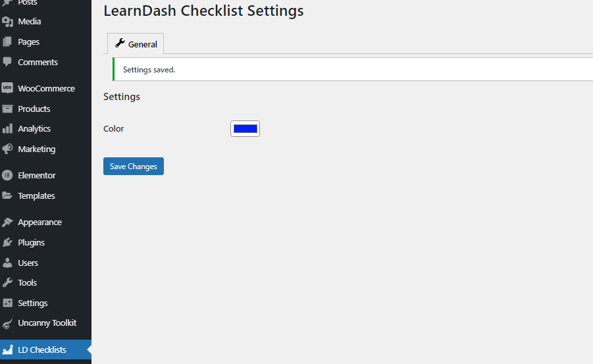Click the Users person icon

(7, 263)
